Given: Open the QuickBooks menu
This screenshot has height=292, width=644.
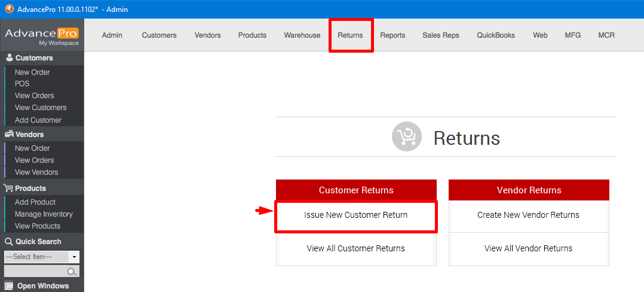Looking at the screenshot, I should click(x=495, y=35).
